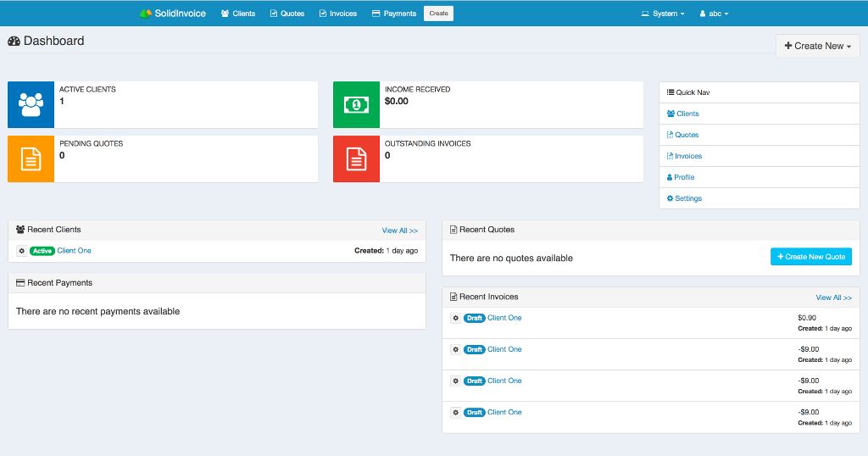Click the orange Pending Quotes document icon
This screenshot has height=456, width=868.
coord(31,158)
